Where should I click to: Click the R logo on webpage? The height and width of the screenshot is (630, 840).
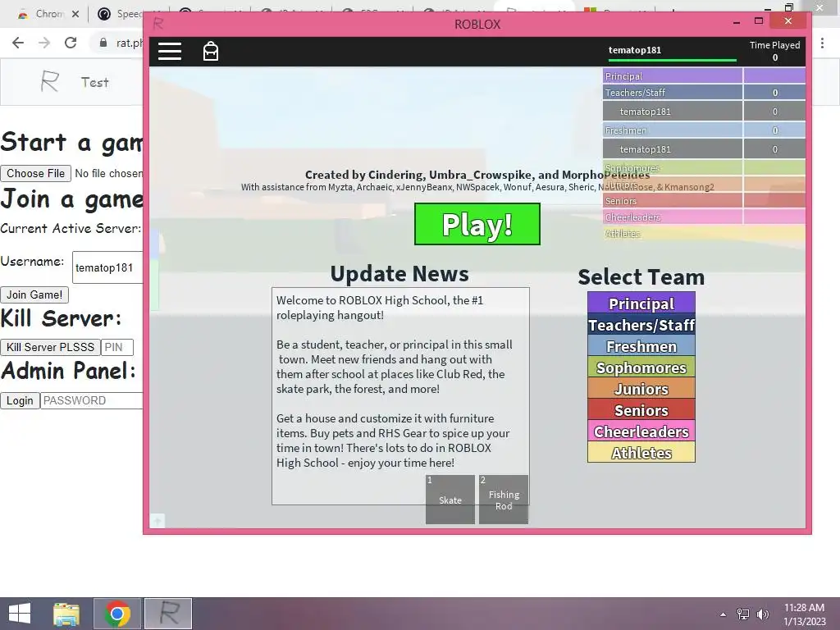tap(50, 81)
